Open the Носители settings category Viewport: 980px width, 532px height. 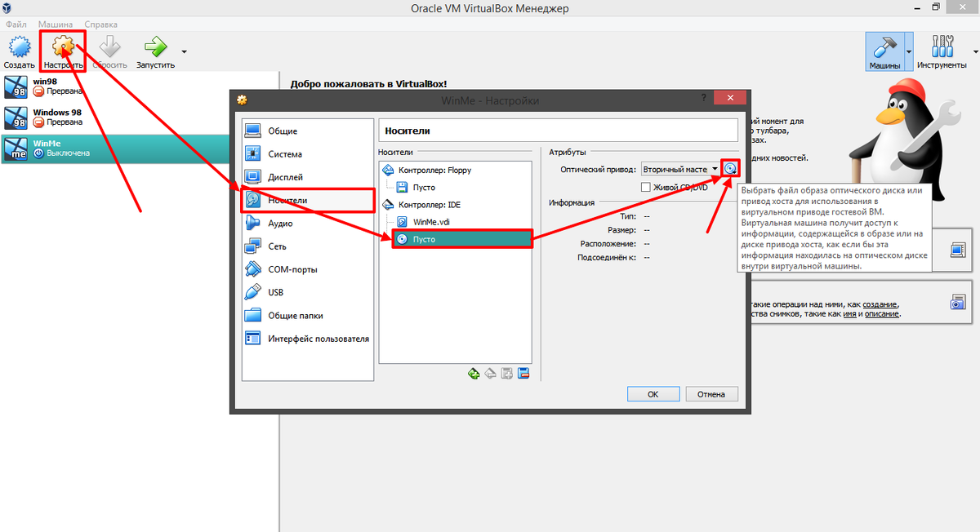308,200
